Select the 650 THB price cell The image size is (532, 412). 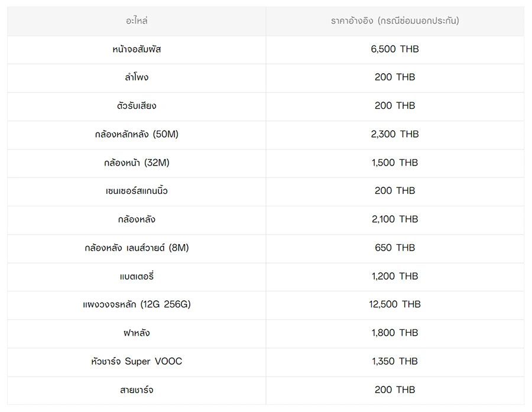pyautogui.click(x=395, y=248)
